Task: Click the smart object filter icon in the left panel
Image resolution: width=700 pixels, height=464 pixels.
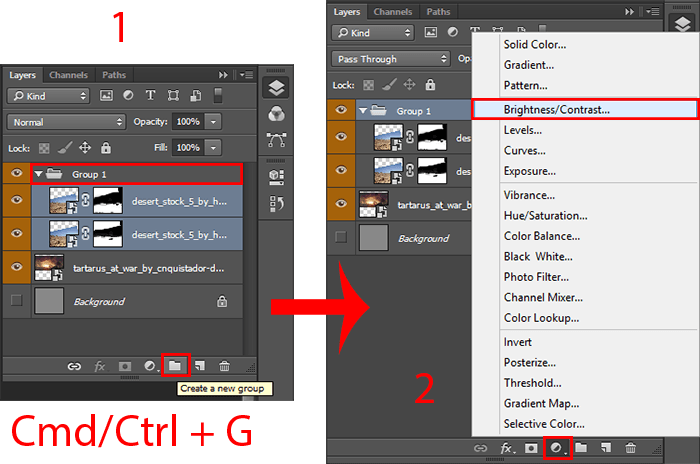Action: [196, 96]
